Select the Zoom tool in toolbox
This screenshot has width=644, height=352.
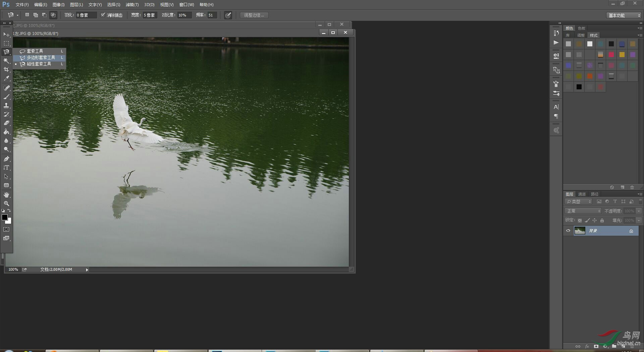pos(6,204)
